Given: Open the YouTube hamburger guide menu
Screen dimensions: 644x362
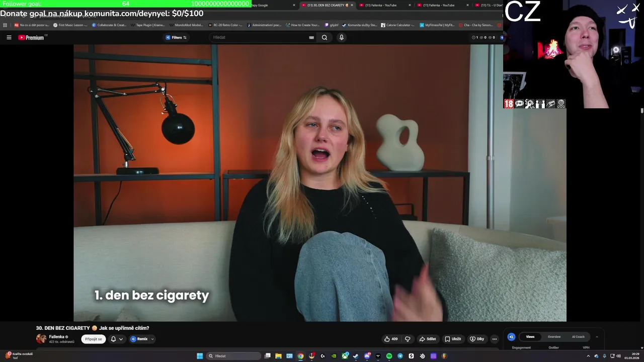Looking at the screenshot, I should [9, 37].
